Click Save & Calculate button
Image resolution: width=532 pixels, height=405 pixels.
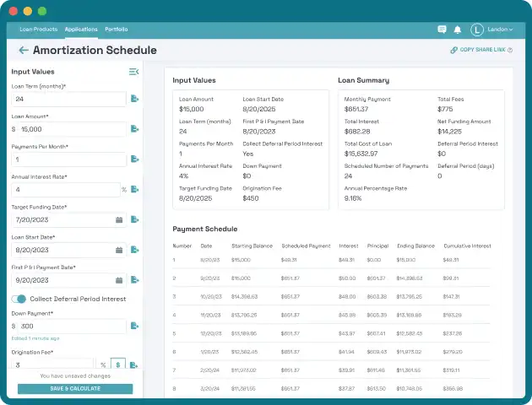pos(75,389)
